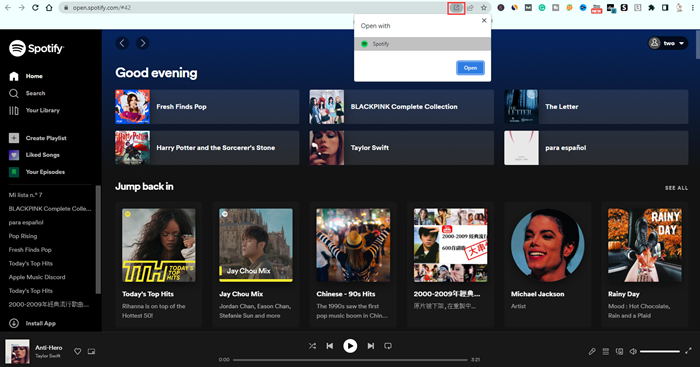Open Mi lista n.° 7 playlist
The width and height of the screenshot is (700, 367).
(x=25, y=195)
